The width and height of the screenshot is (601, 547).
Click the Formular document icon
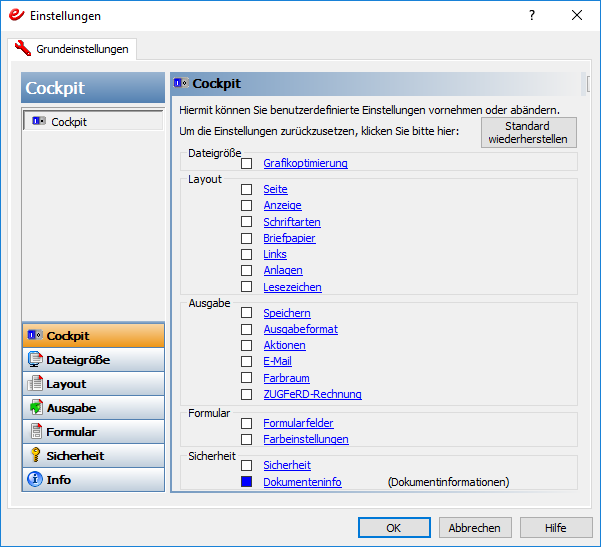[x=36, y=431]
